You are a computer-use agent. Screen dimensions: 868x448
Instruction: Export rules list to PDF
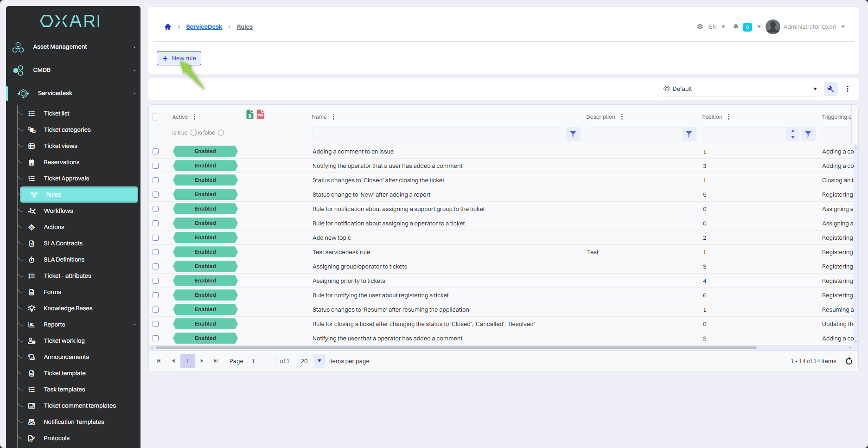pyautogui.click(x=261, y=115)
